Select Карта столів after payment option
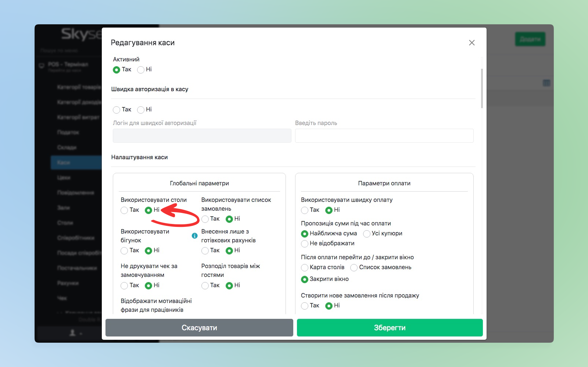 [305, 268]
